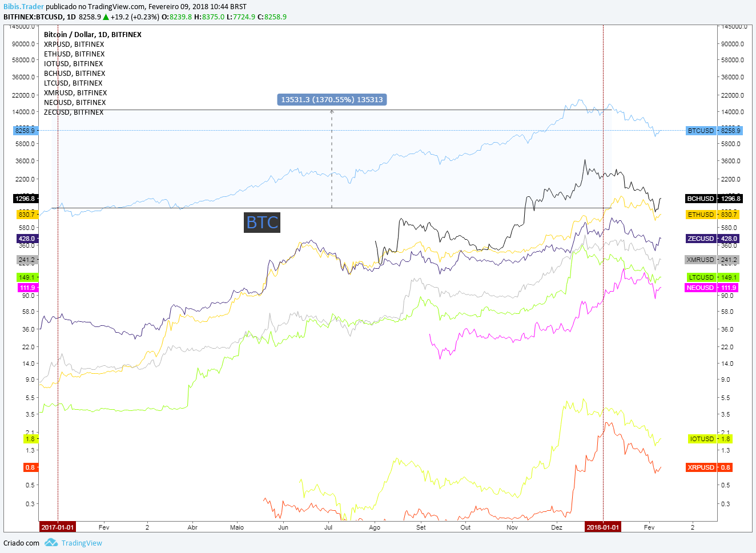Open the Bibis.Trader author link

[x=23, y=7]
